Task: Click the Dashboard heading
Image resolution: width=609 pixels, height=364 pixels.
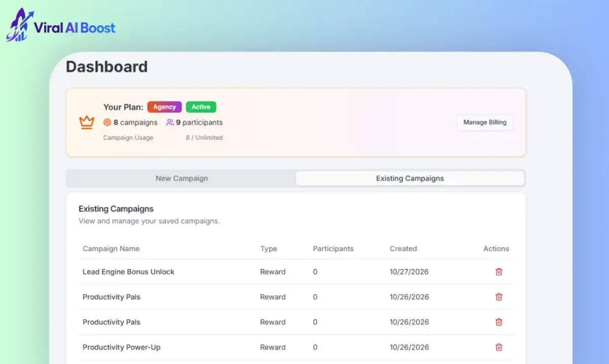Action: pyautogui.click(x=107, y=66)
